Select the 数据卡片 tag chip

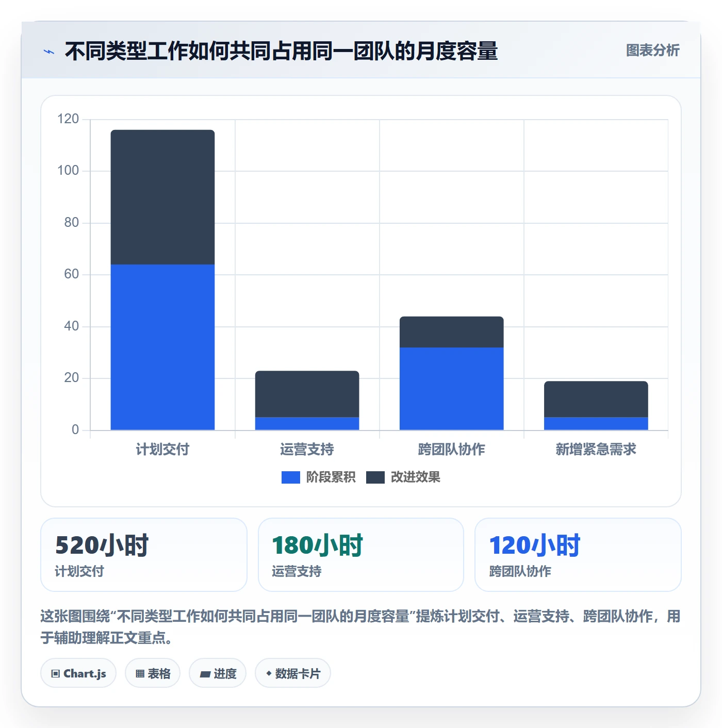point(293,673)
